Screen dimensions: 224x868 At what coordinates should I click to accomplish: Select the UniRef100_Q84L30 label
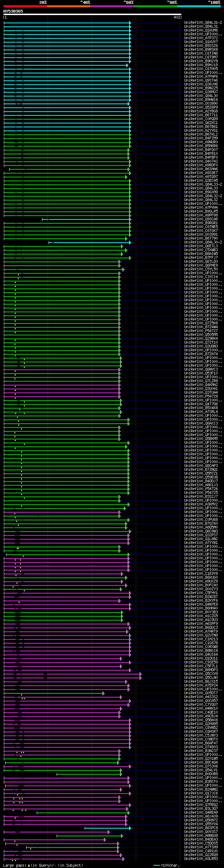click(x=201, y=96)
